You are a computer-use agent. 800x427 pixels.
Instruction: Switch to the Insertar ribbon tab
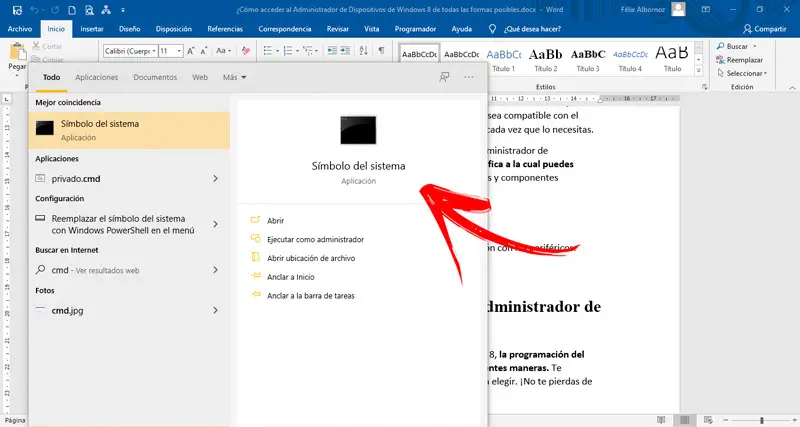coord(92,29)
